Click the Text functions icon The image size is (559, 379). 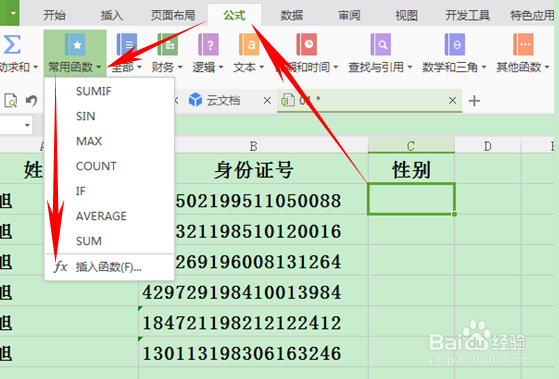(249, 45)
